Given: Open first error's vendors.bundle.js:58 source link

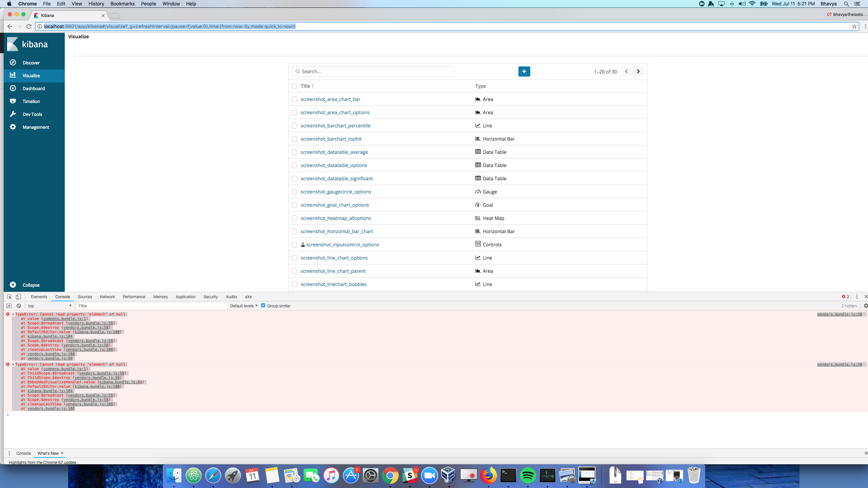Looking at the screenshot, I should tap(839, 314).
